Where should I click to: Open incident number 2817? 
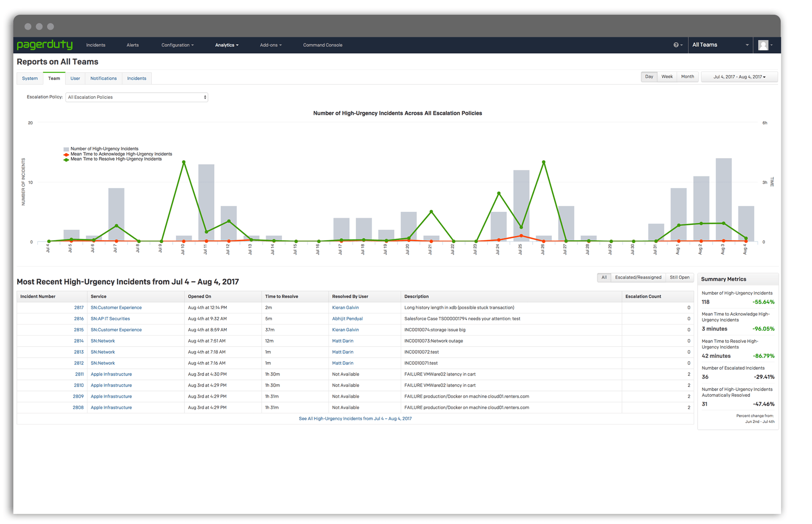coord(79,308)
